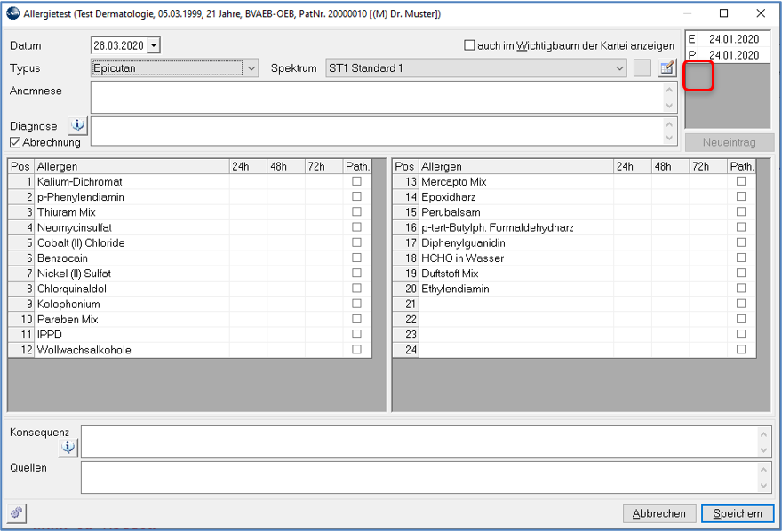This screenshot has width=782, height=532.
Task: Tick Path. checkbox for Wollwachsalkohole
Action: coord(356,350)
